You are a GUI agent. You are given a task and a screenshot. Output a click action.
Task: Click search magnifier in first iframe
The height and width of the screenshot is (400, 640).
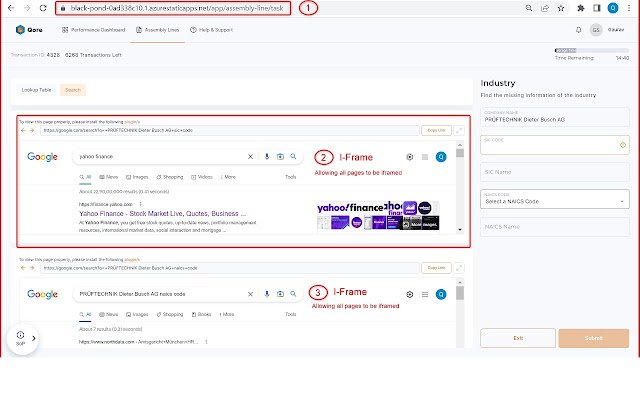click(x=293, y=157)
